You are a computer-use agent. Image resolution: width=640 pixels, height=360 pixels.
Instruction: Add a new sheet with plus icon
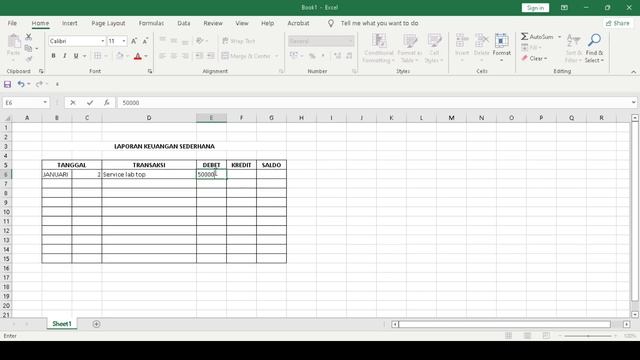point(96,324)
